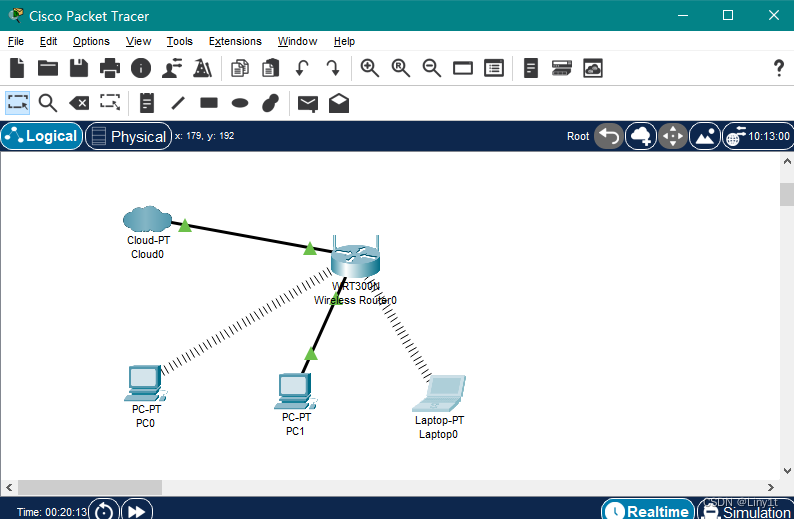Open the File menu
The width and height of the screenshot is (794, 519).
coord(16,41)
